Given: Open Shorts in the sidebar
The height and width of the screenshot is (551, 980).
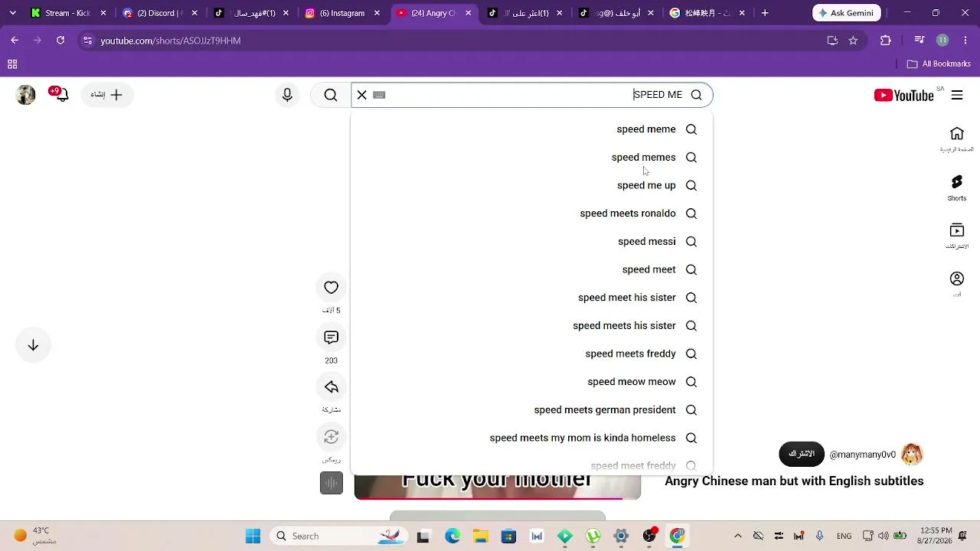Looking at the screenshot, I should 957,187.
